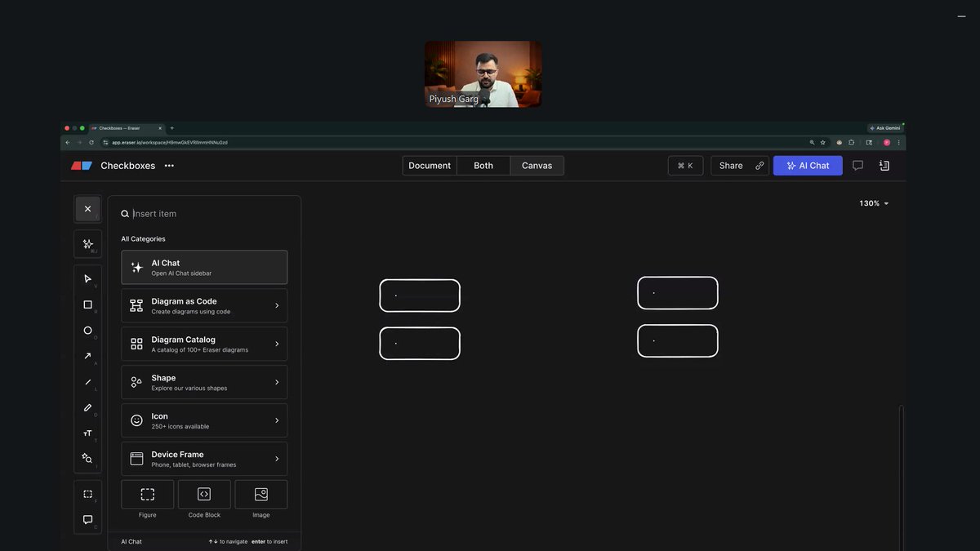Open the 130% zoom dropdown
The height and width of the screenshot is (551, 980).
[874, 202]
